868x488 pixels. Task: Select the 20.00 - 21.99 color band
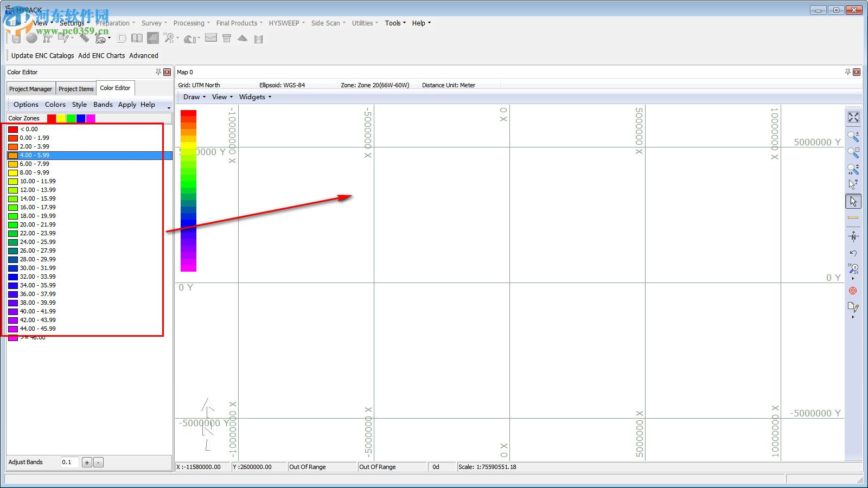(37, 224)
